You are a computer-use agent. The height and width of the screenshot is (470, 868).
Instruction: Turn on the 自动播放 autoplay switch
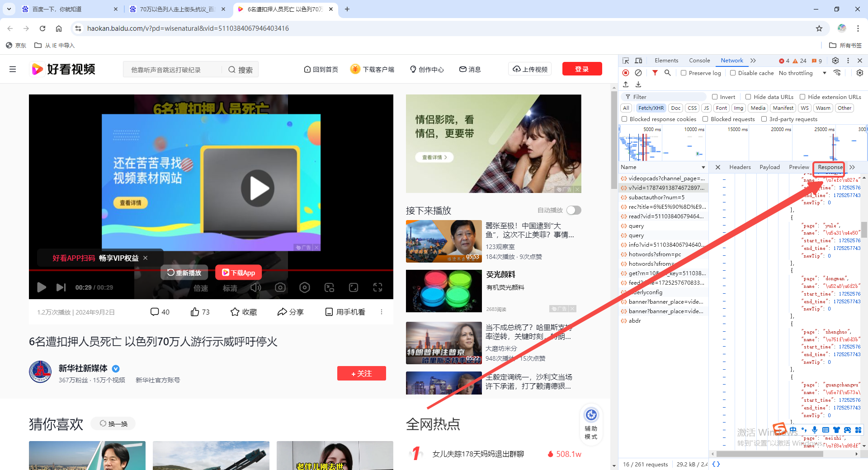(x=574, y=210)
